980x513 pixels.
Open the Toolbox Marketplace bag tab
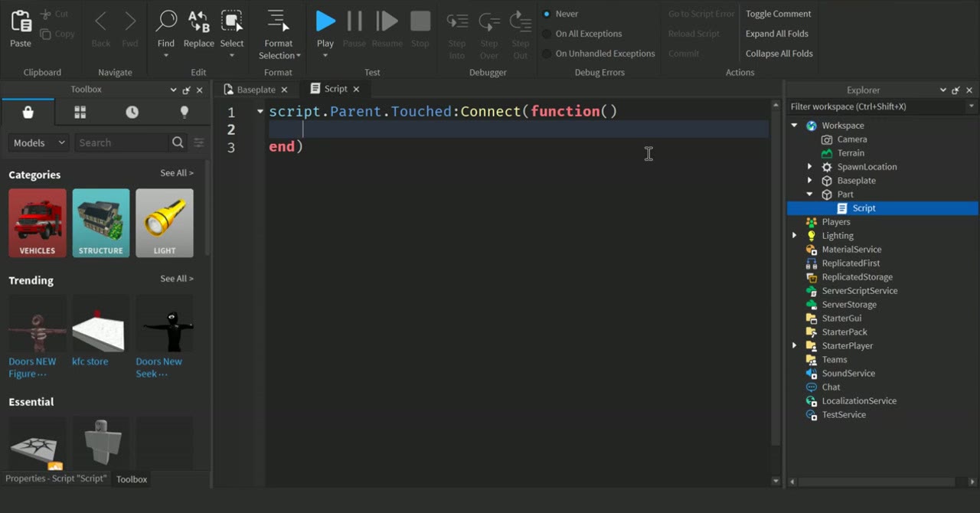coord(28,113)
